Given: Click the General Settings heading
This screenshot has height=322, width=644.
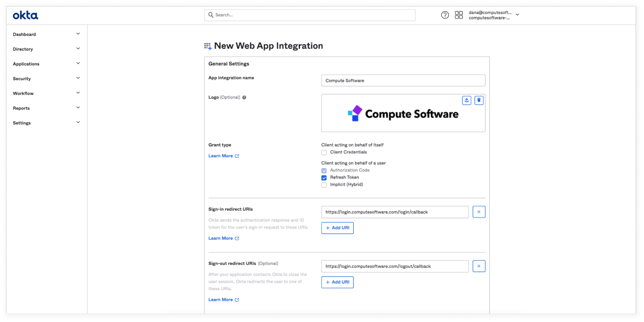Looking at the screenshot, I should pyautogui.click(x=229, y=64).
